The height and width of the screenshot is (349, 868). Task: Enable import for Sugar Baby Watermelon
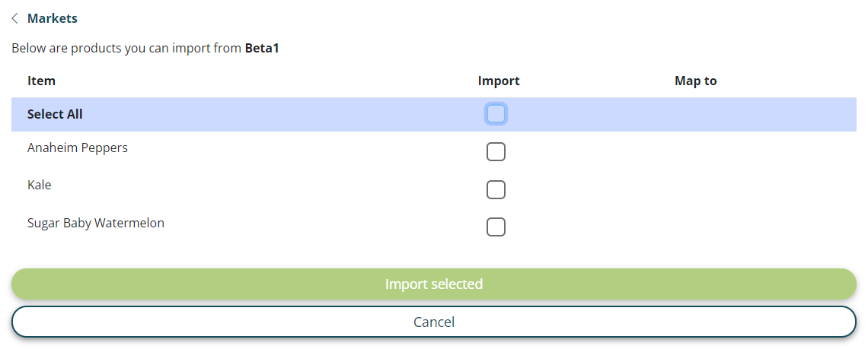pos(496,227)
